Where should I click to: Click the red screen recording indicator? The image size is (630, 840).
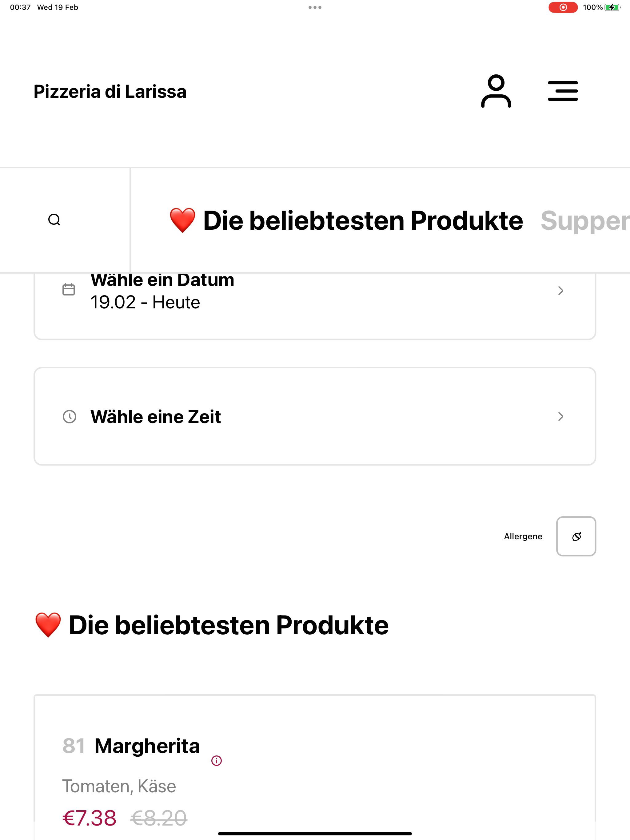pos(563,7)
